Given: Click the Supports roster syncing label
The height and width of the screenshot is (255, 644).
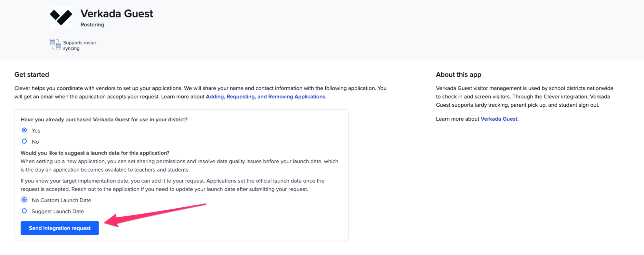Looking at the screenshot, I should click(79, 45).
